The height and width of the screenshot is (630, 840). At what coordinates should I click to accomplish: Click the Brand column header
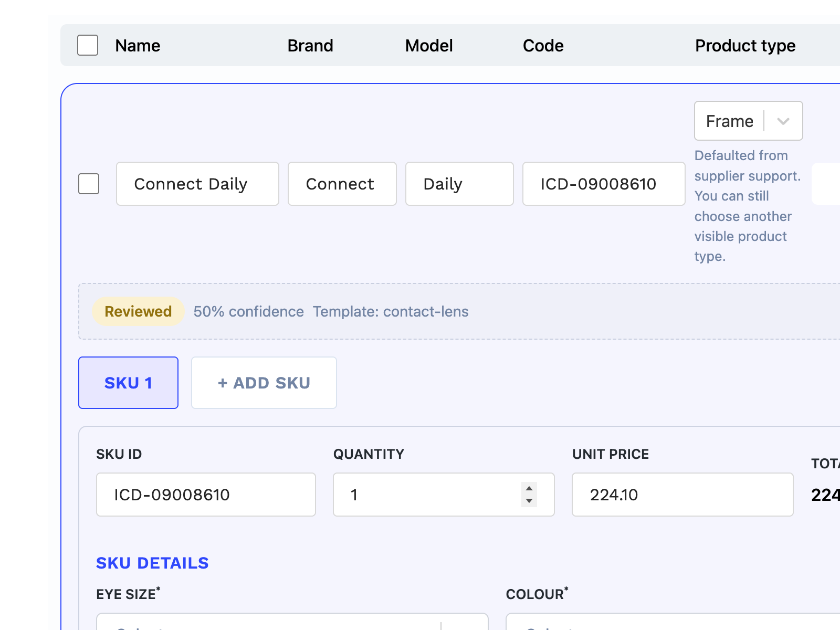coord(310,46)
